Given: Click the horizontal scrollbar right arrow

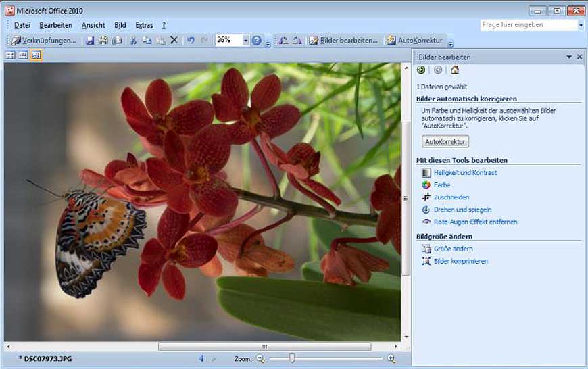Looking at the screenshot, I should [395, 347].
